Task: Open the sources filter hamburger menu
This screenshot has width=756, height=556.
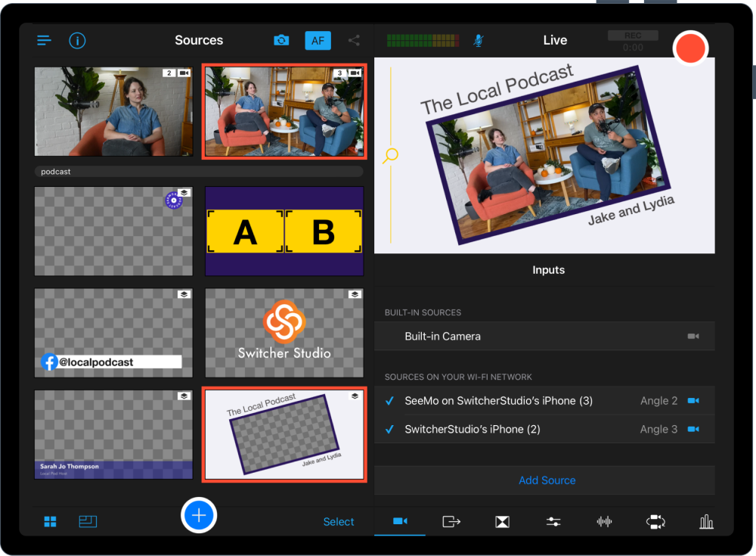Action: tap(44, 40)
